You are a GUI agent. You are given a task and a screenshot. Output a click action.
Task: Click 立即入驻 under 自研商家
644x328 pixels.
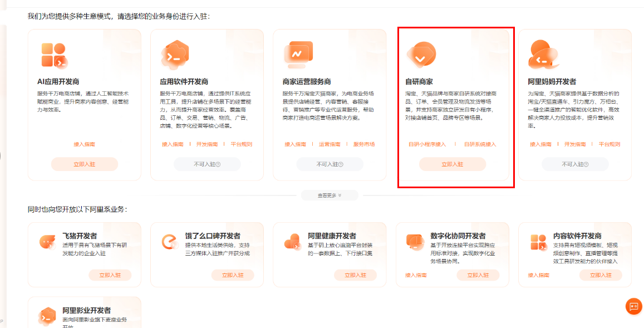point(453,164)
